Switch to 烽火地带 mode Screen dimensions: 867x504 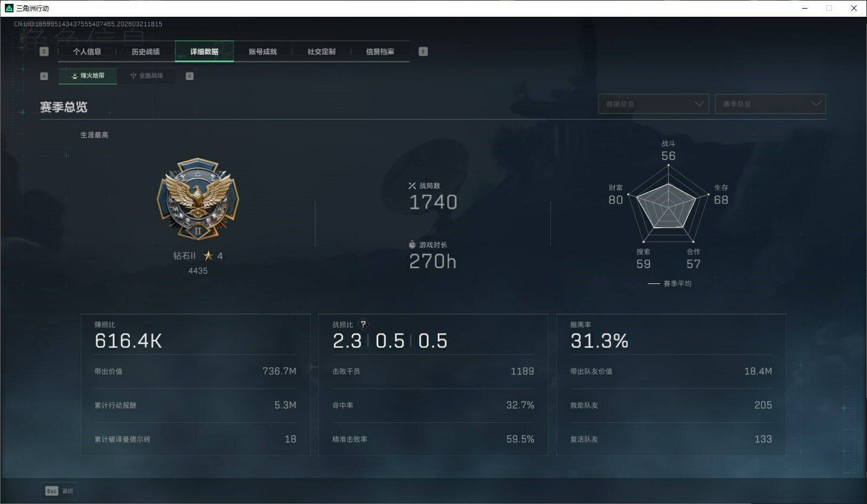pos(88,76)
